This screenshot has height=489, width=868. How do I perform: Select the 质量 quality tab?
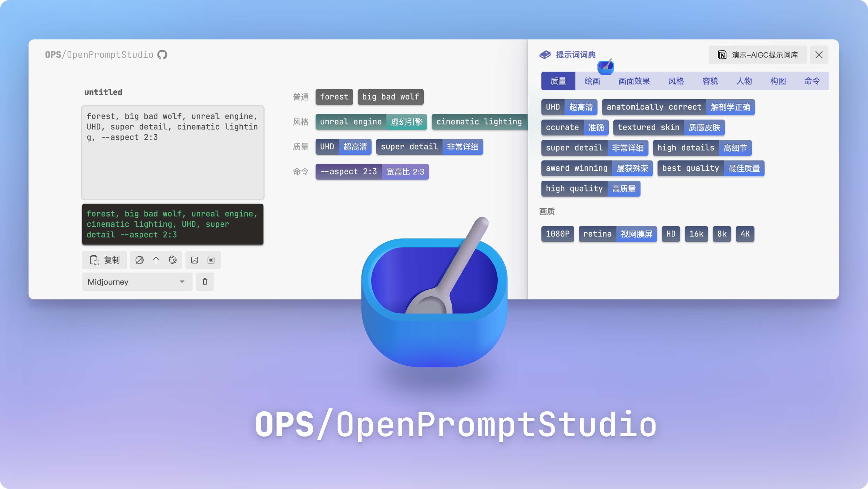[558, 80]
